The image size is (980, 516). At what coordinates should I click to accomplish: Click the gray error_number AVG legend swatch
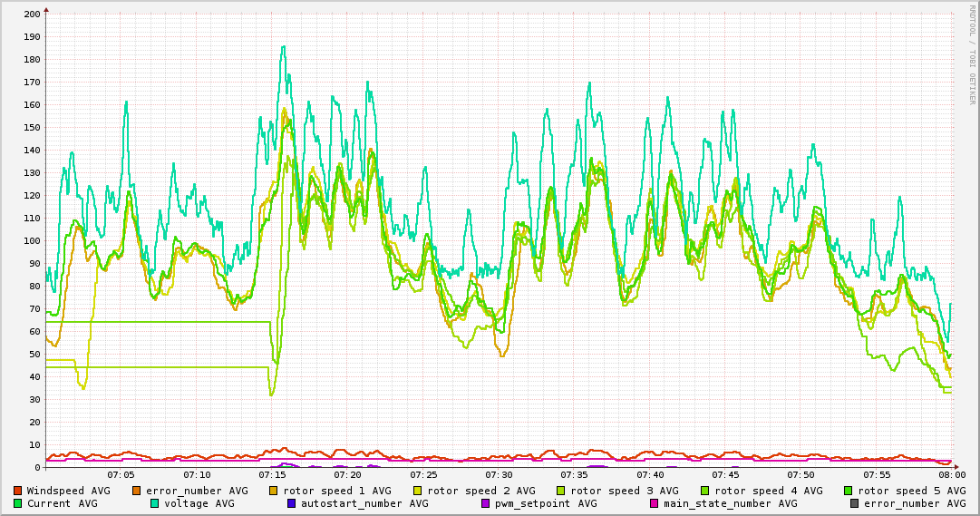(854, 503)
